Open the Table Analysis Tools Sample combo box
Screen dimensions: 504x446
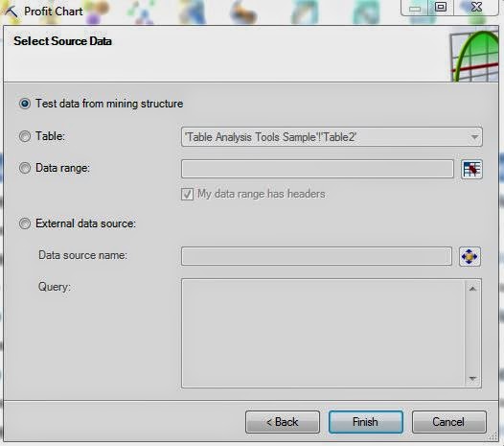pyautogui.click(x=332, y=137)
